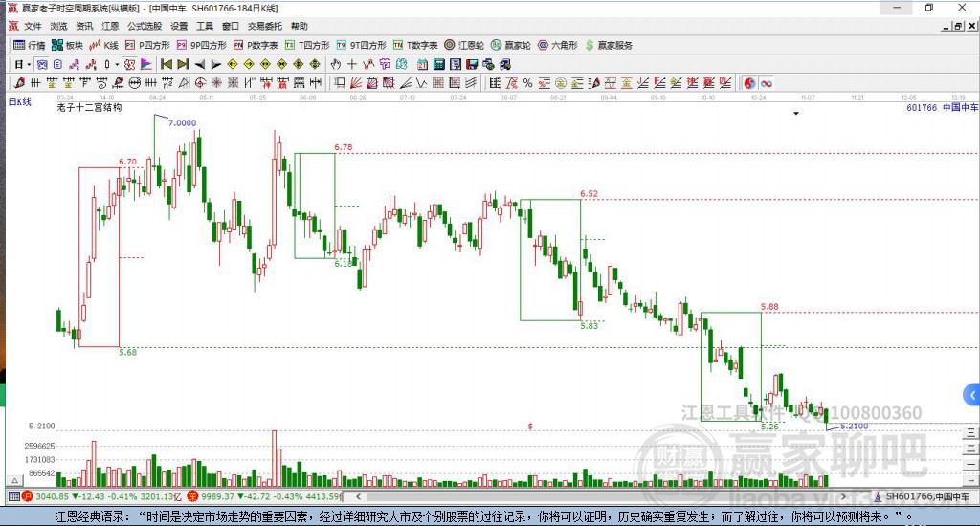Open 赢家服务 service page
Screen dimensions: 980x526
click(x=609, y=45)
